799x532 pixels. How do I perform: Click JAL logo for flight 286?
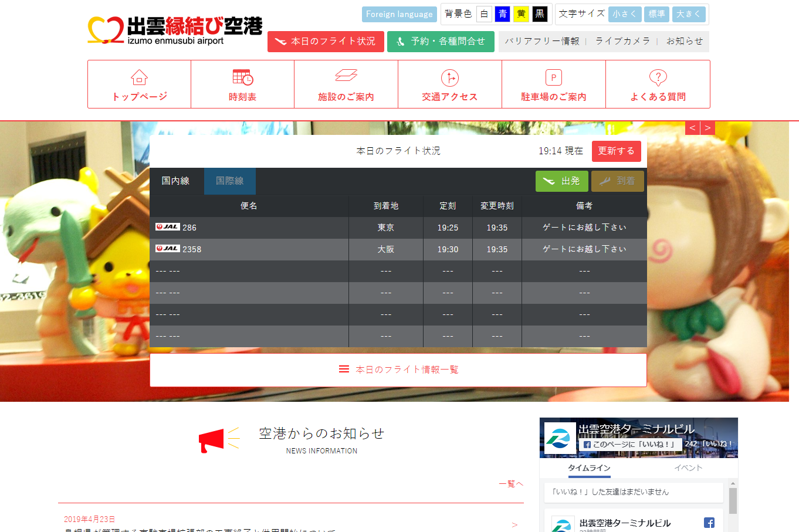point(167,227)
